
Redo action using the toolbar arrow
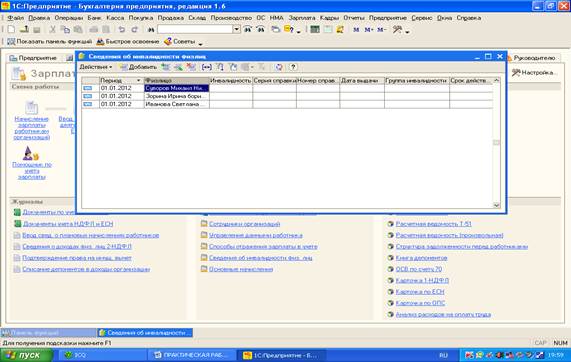coord(135,29)
